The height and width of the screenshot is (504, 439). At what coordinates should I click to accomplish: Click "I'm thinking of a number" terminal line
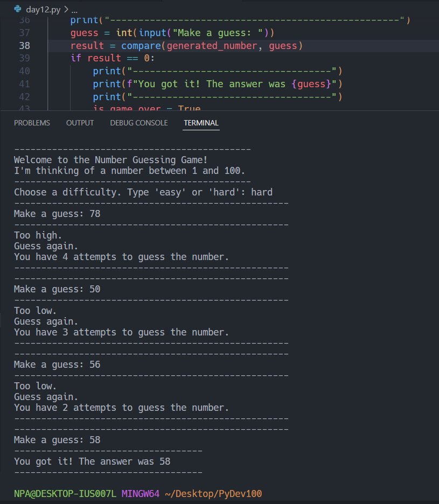[129, 171]
